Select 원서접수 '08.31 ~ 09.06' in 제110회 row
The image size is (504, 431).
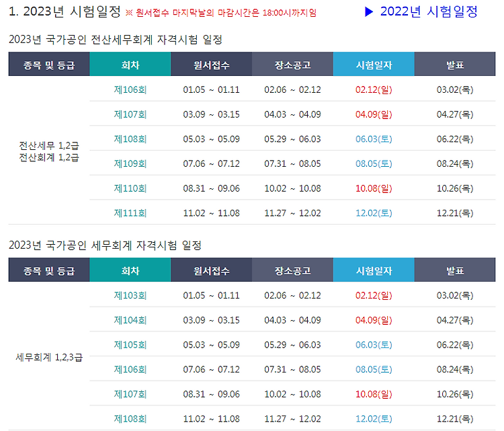tap(211, 188)
